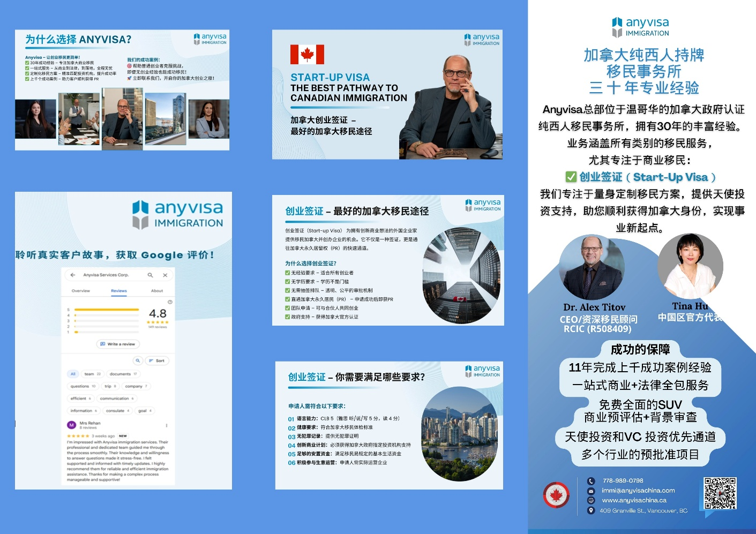This screenshot has height=534, width=756.
Task: Click the round skyscraper photo with a Canadian flag
Action: pyautogui.click(x=461, y=276)
